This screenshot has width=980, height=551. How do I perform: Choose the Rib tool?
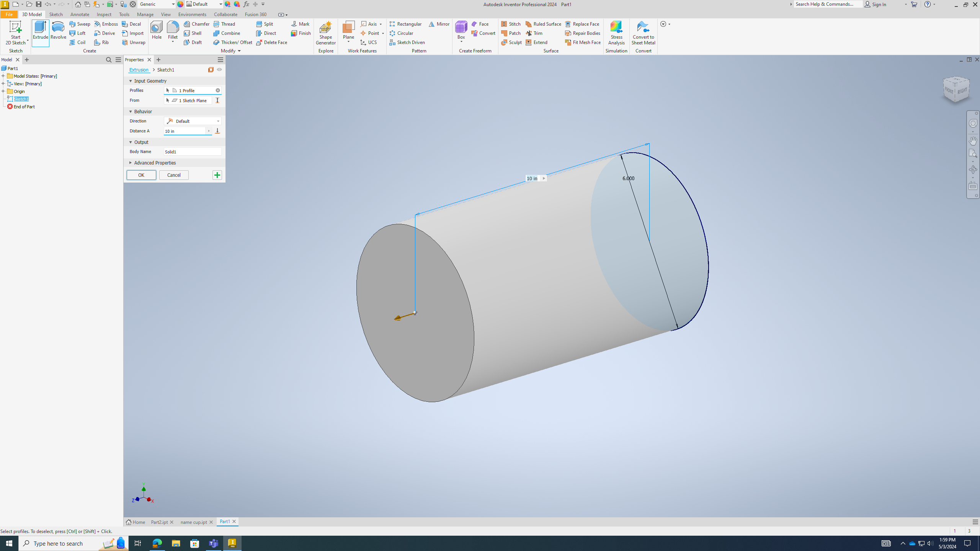(101, 42)
